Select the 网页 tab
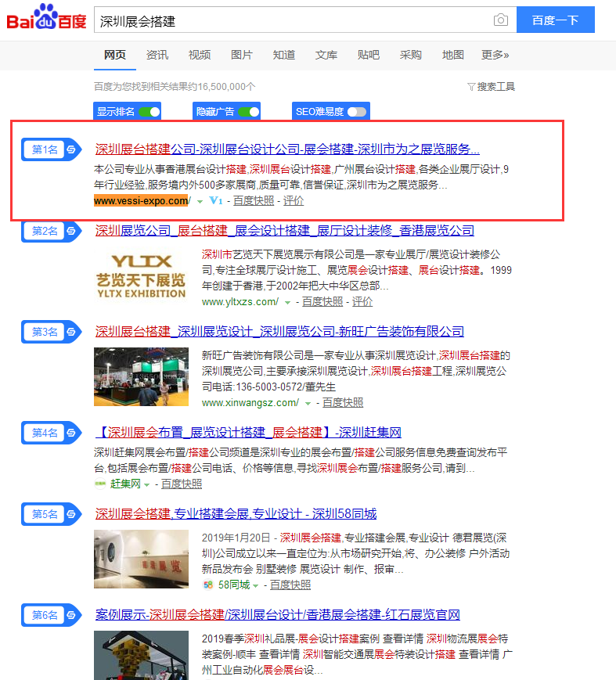The height and width of the screenshot is (680, 616). 115,55
